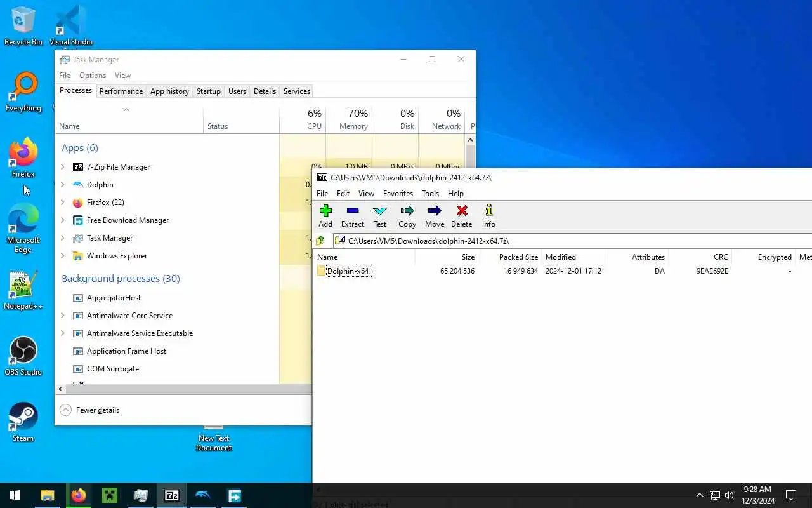Select the Visual Studio Code desktop shortcut

71,26
